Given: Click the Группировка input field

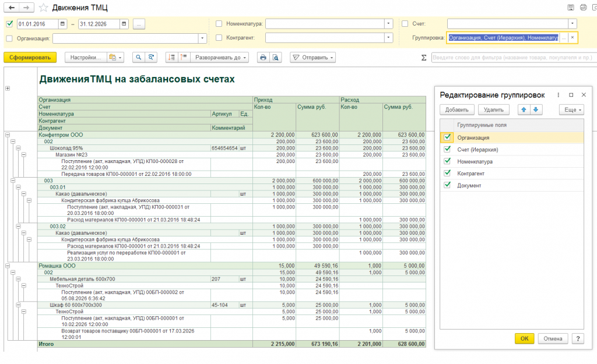Looking at the screenshot, I should [503, 38].
